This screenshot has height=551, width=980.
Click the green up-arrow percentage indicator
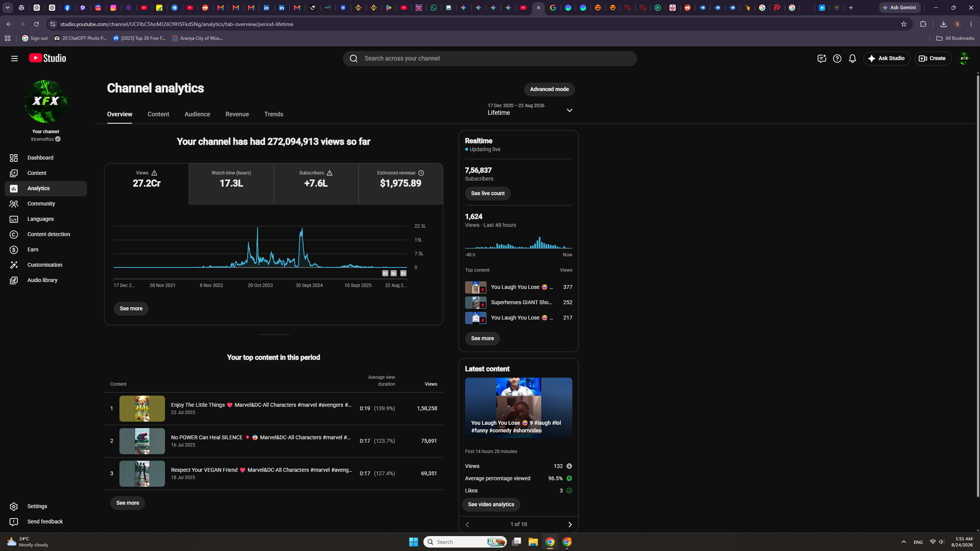click(x=569, y=478)
